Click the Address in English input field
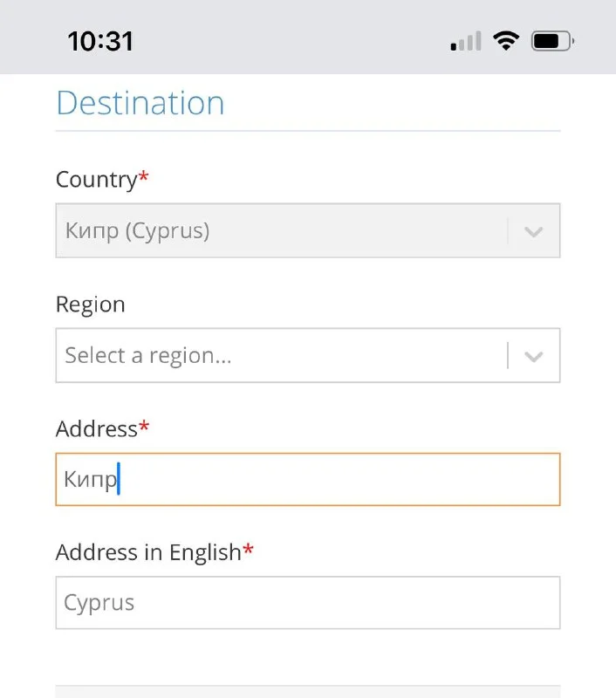This screenshot has width=616, height=698. [307, 603]
